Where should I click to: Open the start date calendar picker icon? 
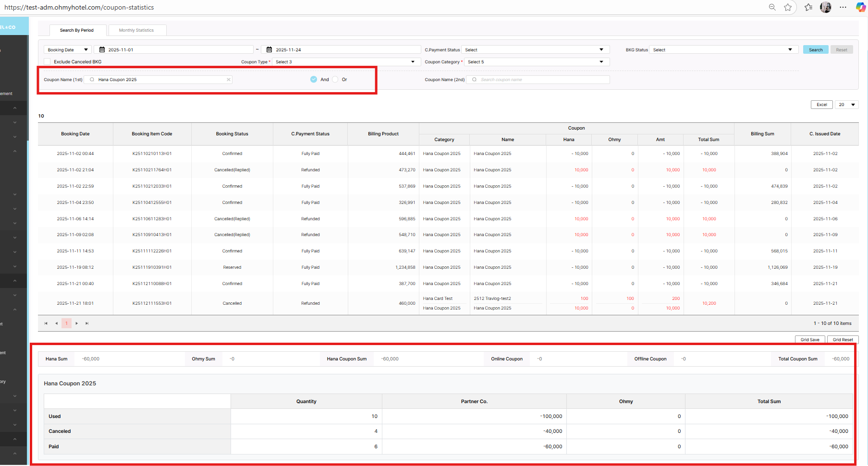coord(102,50)
